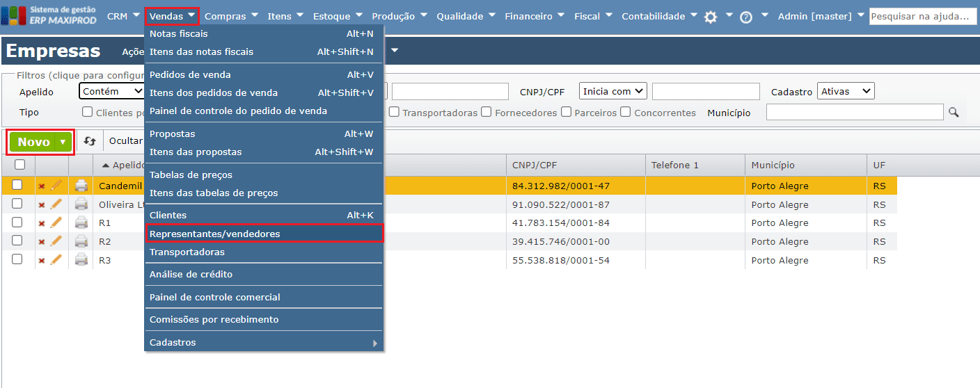This screenshot has height=388, width=980.
Task: Click the CNPJ/CPF filter text field
Action: coord(706,91)
